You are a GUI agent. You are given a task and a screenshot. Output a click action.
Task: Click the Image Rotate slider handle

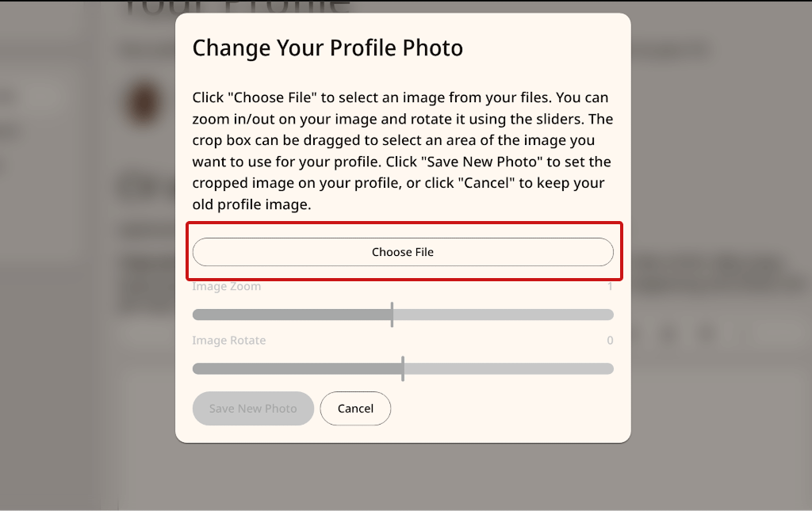(404, 368)
